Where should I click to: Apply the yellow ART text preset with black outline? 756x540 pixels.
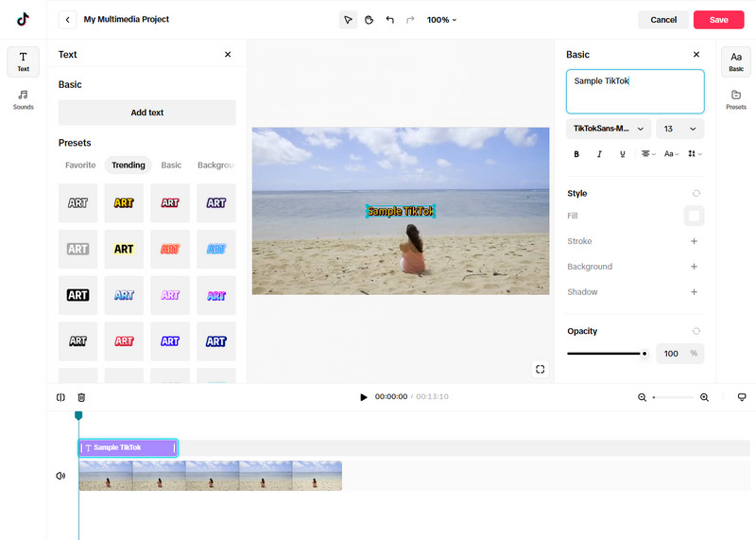(x=124, y=203)
